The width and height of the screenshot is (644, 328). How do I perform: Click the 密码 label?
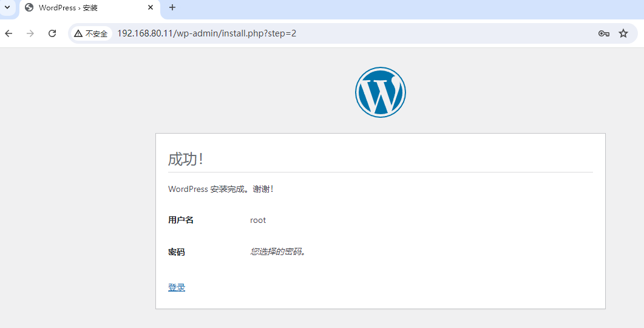pos(177,252)
